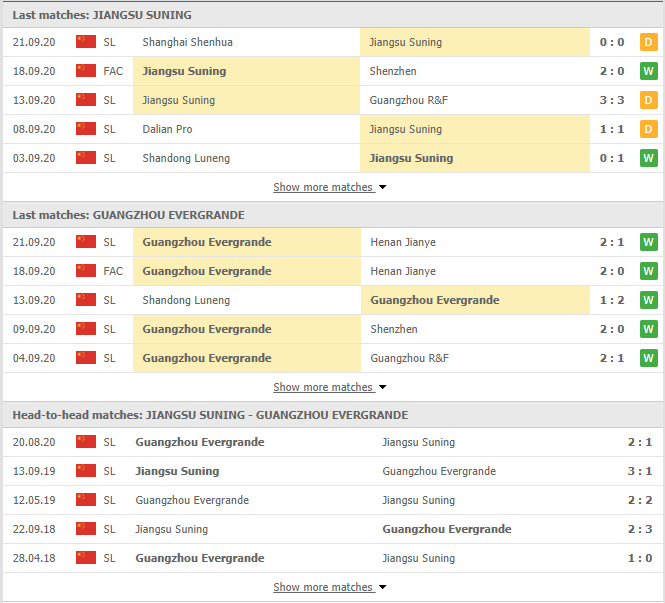The width and height of the screenshot is (665, 603).
Task: Select the 2 : 3 head-to-head score from 22.09.18
Action: (x=640, y=529)
